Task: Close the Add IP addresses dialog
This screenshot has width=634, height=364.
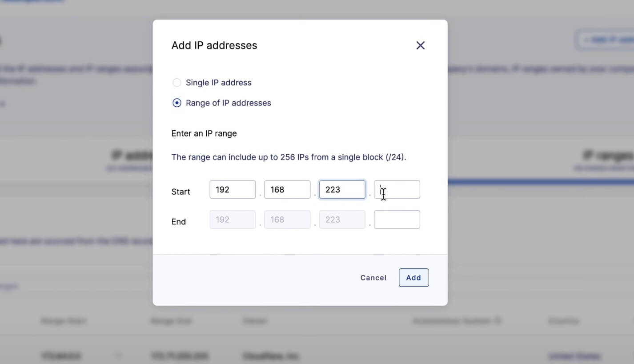Action: point(420,45)
